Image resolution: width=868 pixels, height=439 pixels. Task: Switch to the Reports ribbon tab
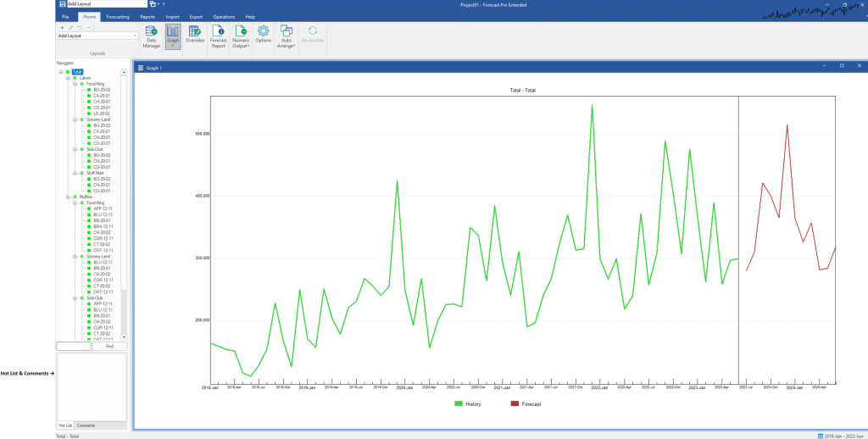click(147, 17)
